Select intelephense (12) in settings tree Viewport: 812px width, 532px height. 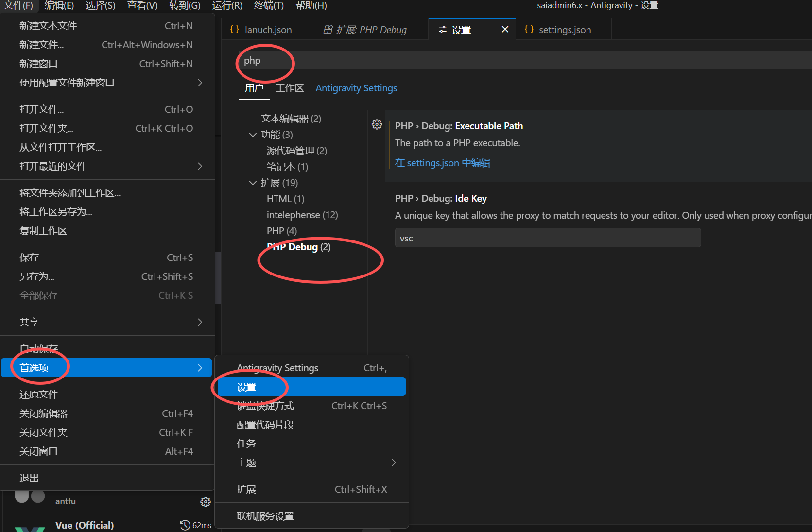point(302,215)
